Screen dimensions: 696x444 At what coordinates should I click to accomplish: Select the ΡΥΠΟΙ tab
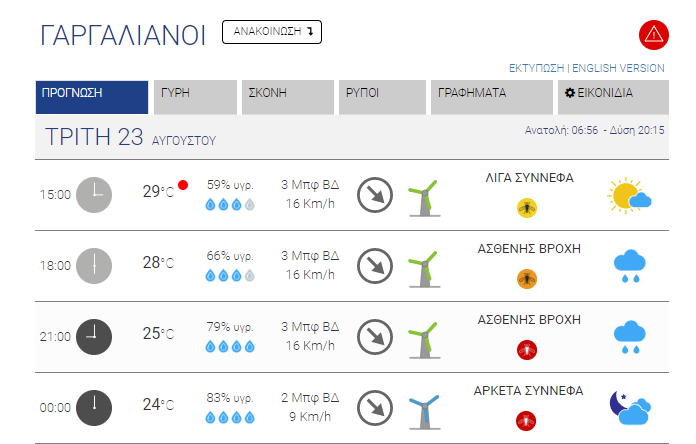(x=382, y=97)
